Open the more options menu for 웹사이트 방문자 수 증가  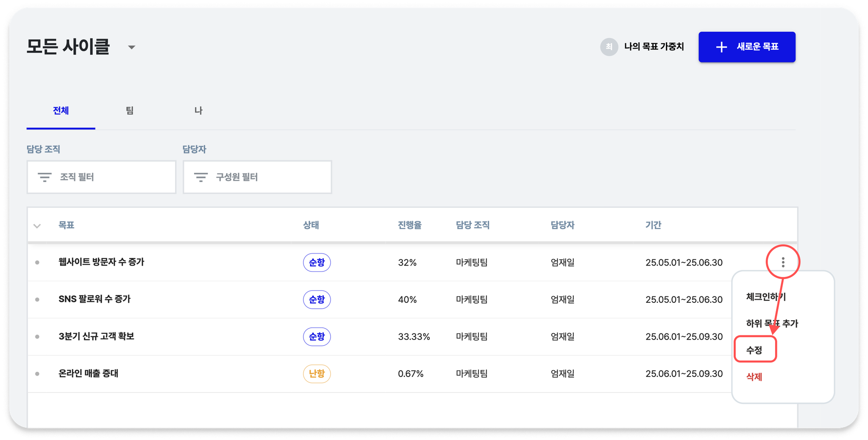point(783,263)
